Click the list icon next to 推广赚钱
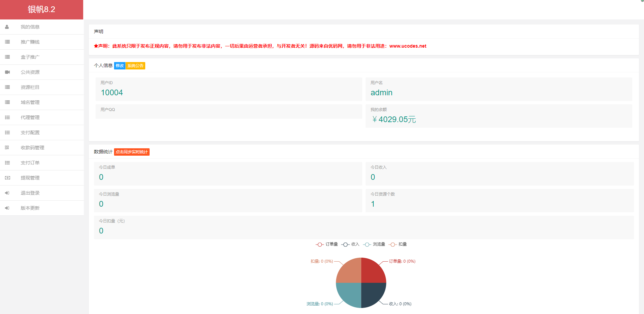 (7, 42)
